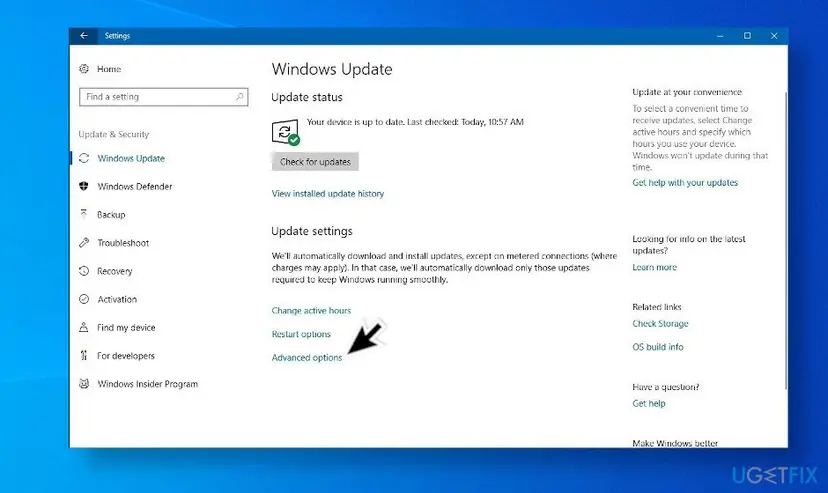Image resolution: width=828 pixels, height=493 pixels.
Task: Click the Settings title in title bar
Action: tap(117, 36)
